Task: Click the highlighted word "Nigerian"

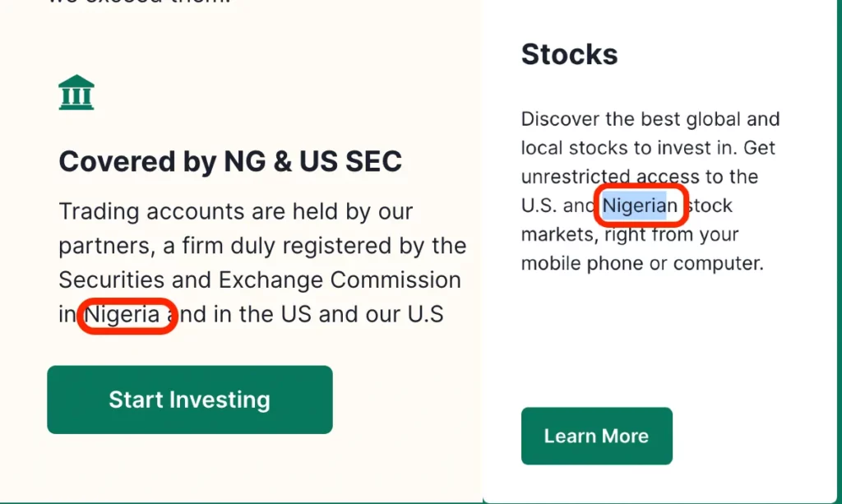Action: 640,206
